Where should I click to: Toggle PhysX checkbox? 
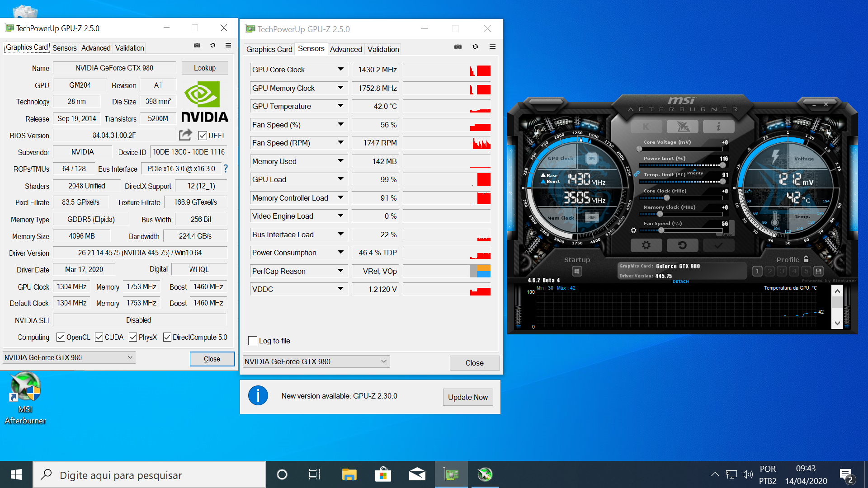click(133, 337)
